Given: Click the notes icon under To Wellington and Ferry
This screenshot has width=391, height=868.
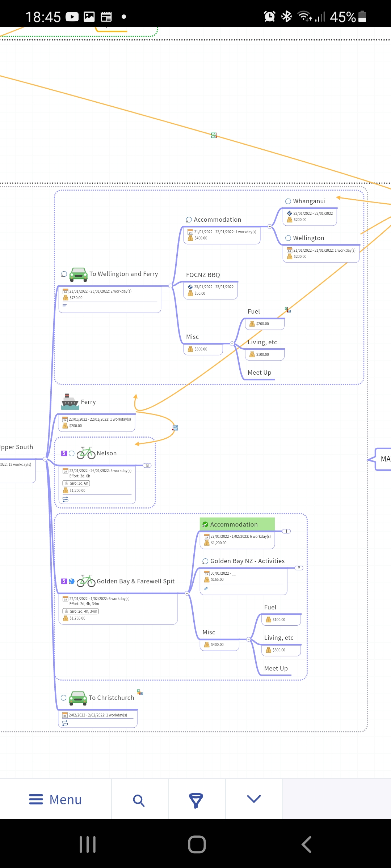Looking at the screenshot, I should pyautogui.click(x=65, y=305).
